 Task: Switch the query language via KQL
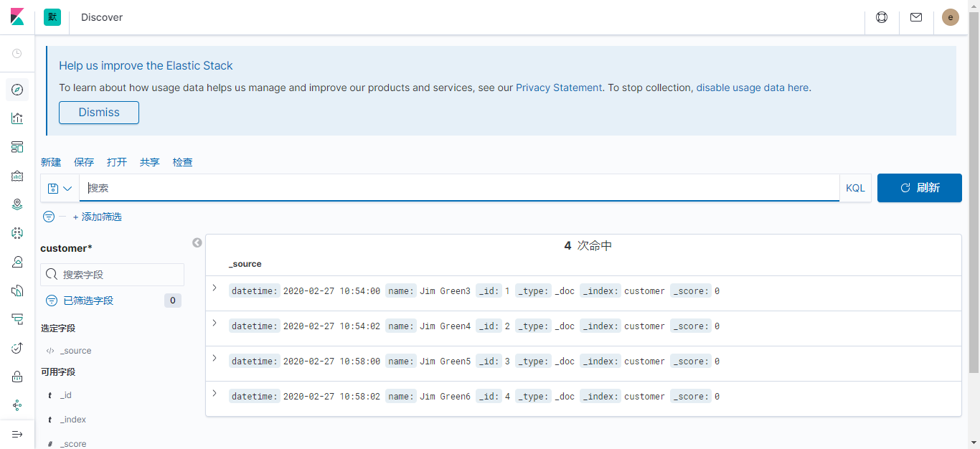855,188
